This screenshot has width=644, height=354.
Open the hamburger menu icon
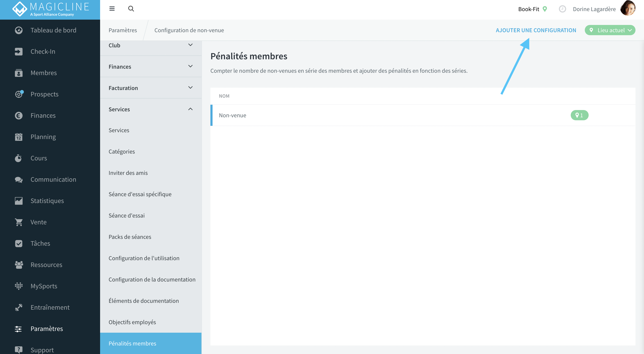112,9
